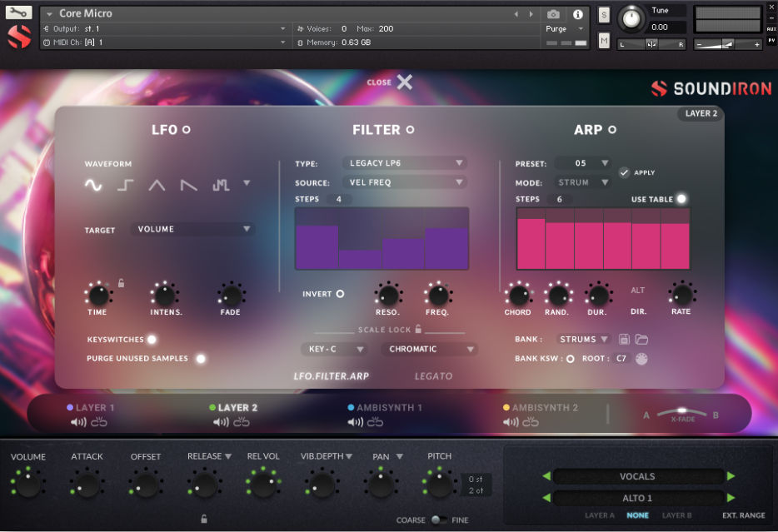Save the current arp bank

[x=624, y=339]
